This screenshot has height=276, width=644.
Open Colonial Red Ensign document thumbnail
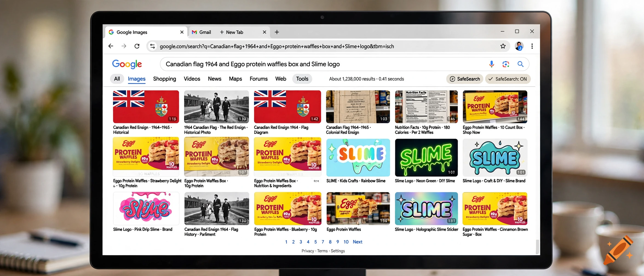pyautogui.click(x=358, y=107)
